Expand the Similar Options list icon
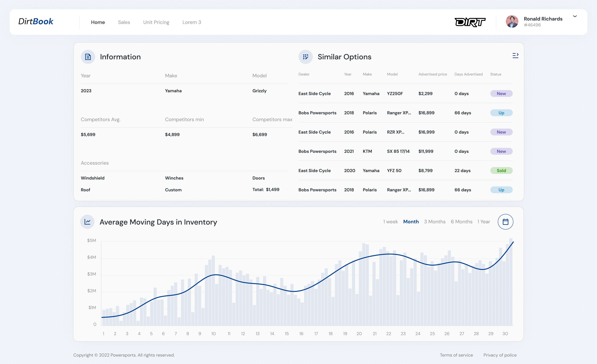Viewport: 597px width, 364px height. (515, 56)
